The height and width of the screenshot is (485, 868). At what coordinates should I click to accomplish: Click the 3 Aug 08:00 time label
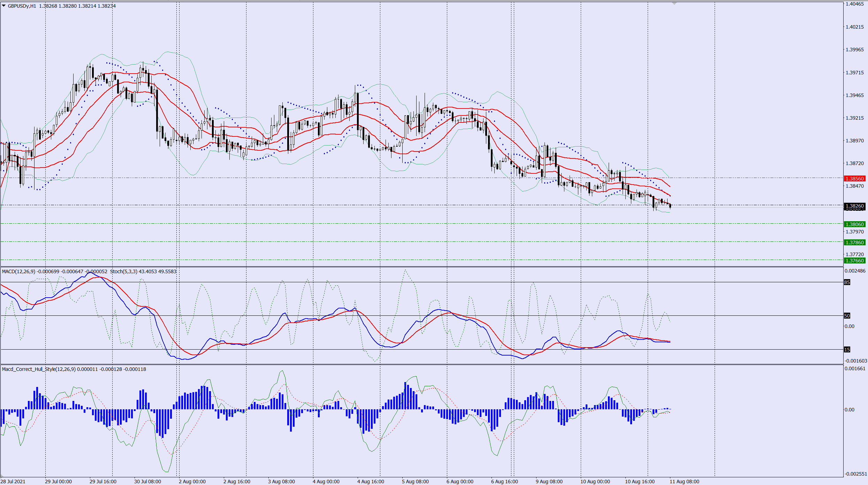(x=281, y=482)
